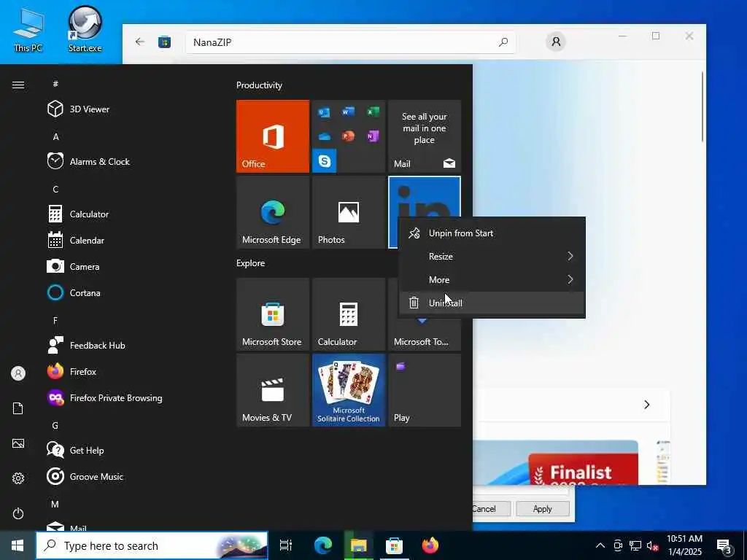Open the Skype icon in Office folder tile

click(x=325, y=161)
